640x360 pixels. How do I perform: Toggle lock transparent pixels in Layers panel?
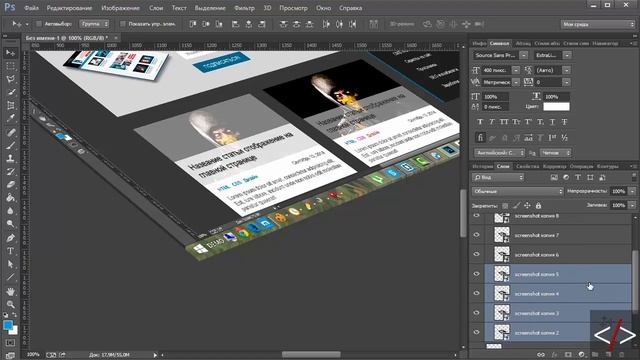point(505,206)
